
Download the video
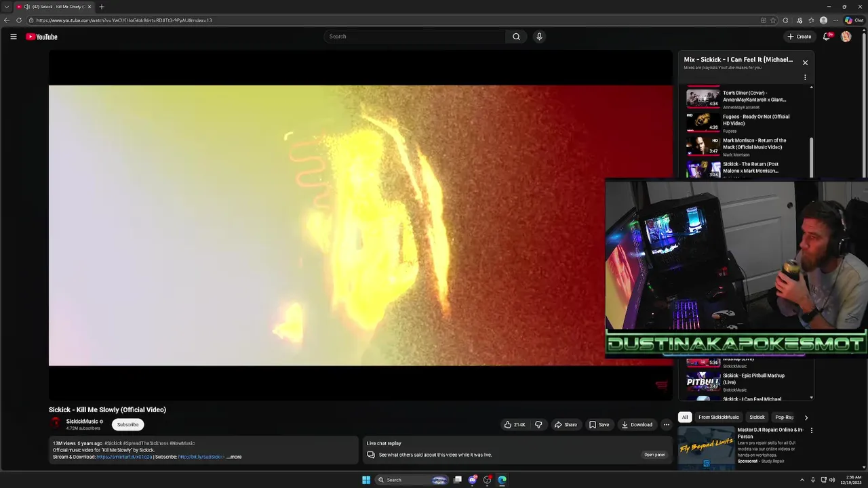click(x=637, y=425)
